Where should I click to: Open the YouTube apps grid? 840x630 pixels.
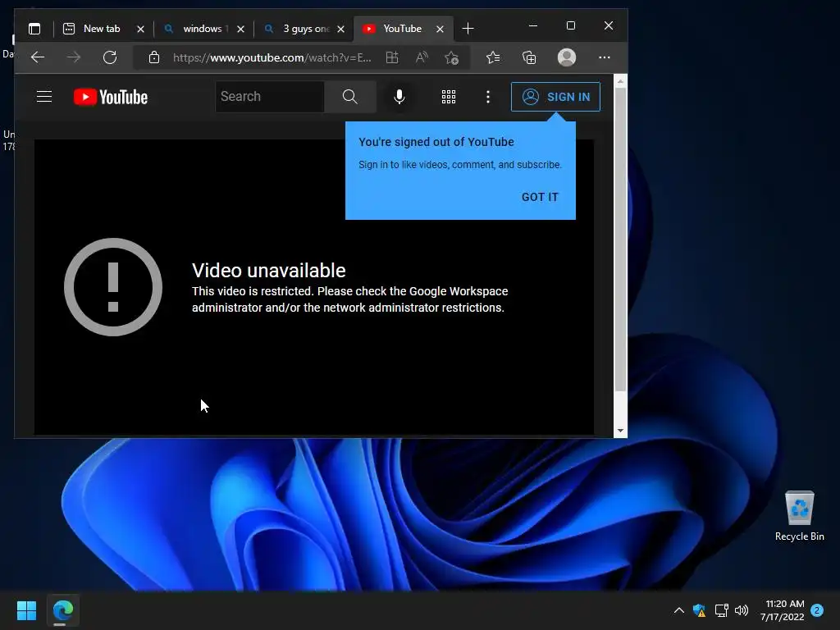[449, 97]
